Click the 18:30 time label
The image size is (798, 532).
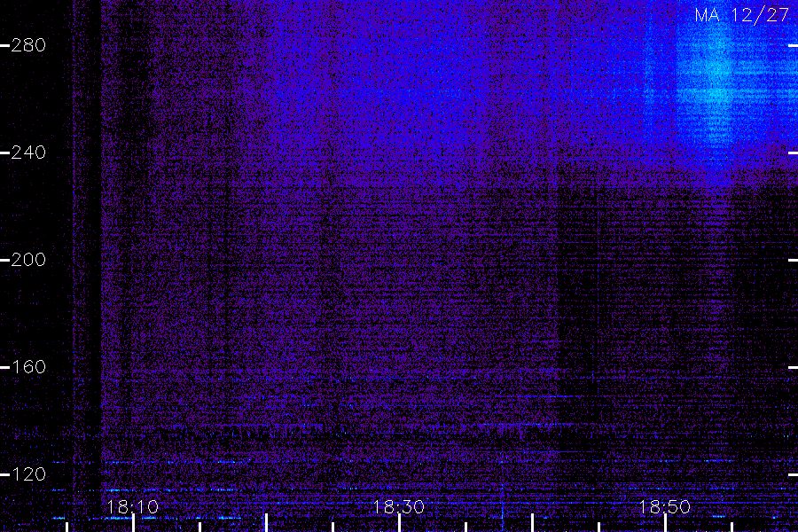coord(398,507)
